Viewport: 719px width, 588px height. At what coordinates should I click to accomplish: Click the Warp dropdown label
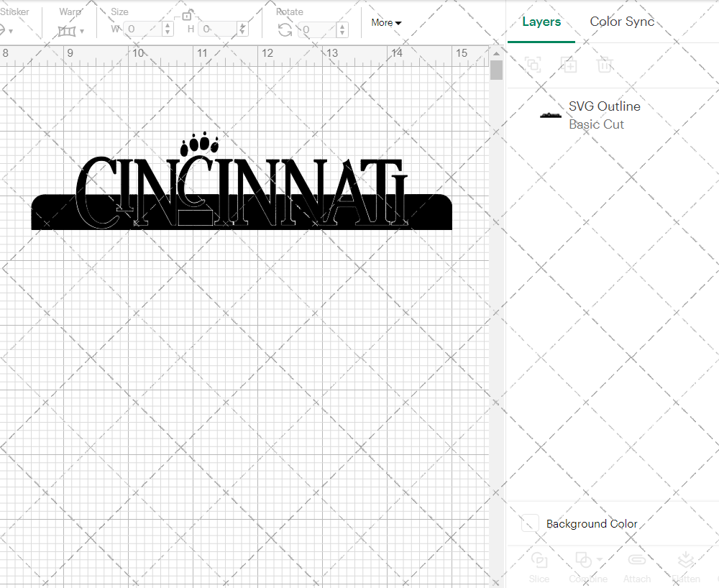[x=83, y=30]
